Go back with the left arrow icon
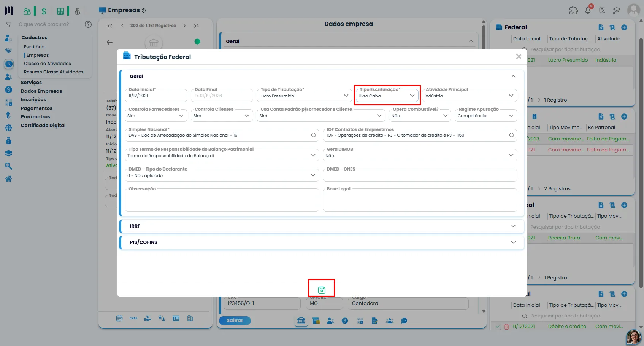 point(109,42)
